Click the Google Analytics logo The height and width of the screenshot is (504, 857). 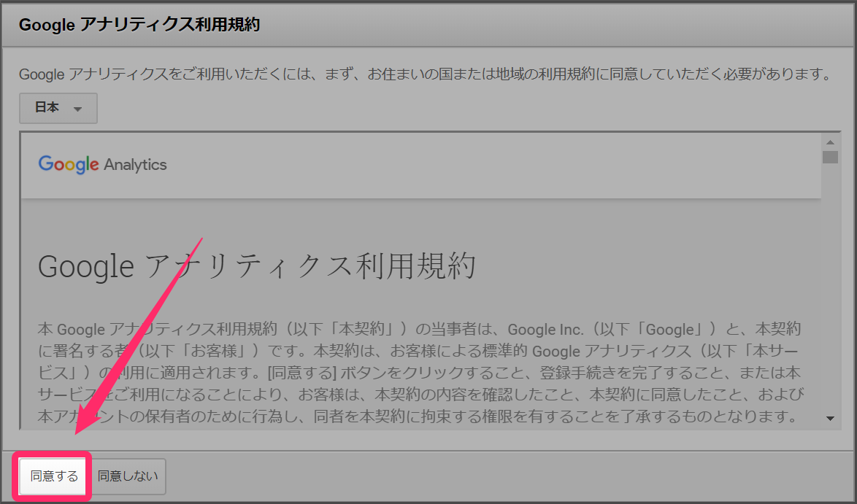tap(103, 164)
